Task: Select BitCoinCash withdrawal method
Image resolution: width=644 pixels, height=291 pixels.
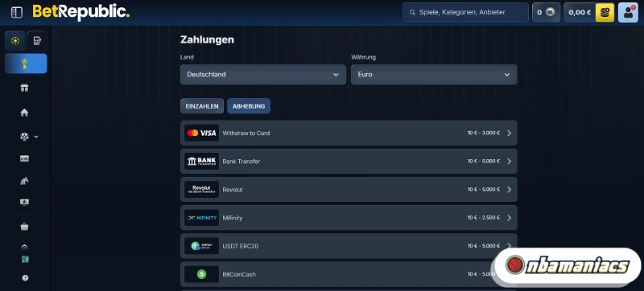Action: (349, 274)
